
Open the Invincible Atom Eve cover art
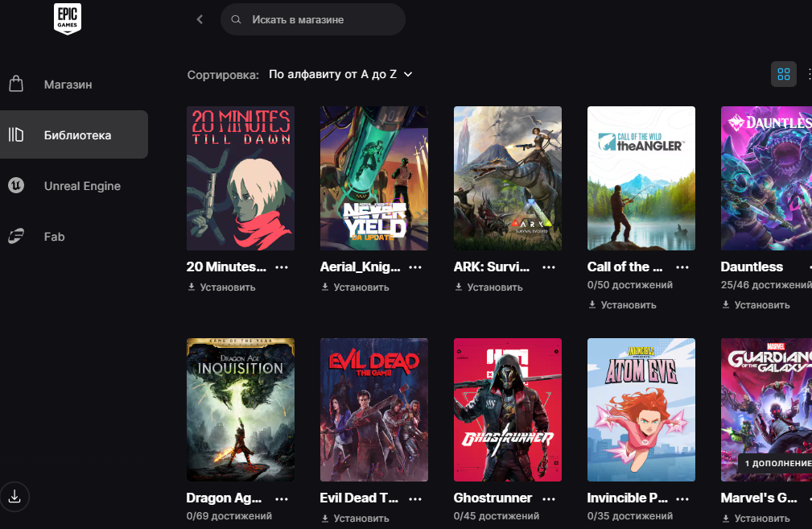pyautogui.click(x=641, y=409)
